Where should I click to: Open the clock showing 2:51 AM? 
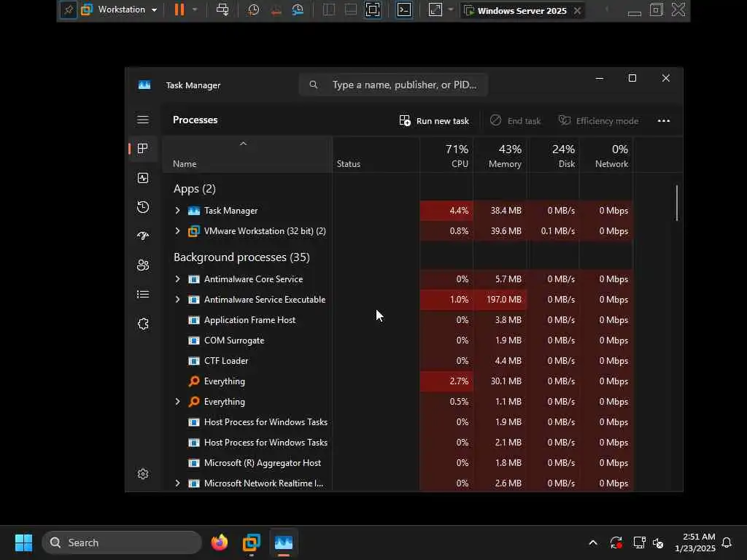[x=694, y=542]
